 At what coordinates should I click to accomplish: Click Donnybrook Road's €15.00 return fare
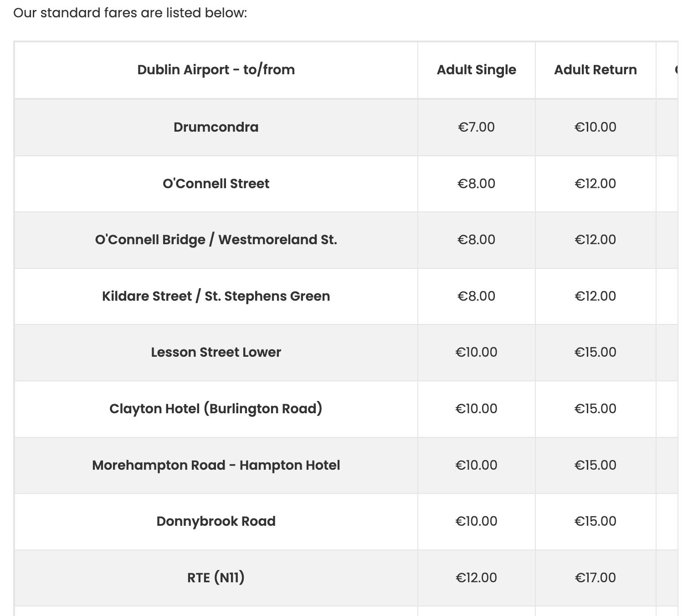(x=595, y=521)
